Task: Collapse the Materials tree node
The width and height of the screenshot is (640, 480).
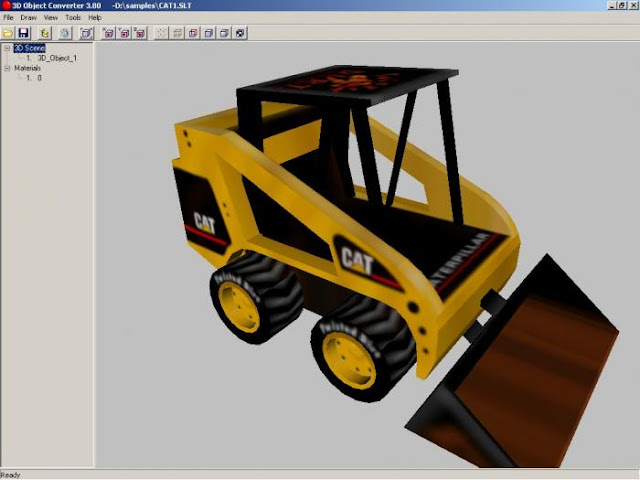Action: pyautogui.click(x=7, y=68)
